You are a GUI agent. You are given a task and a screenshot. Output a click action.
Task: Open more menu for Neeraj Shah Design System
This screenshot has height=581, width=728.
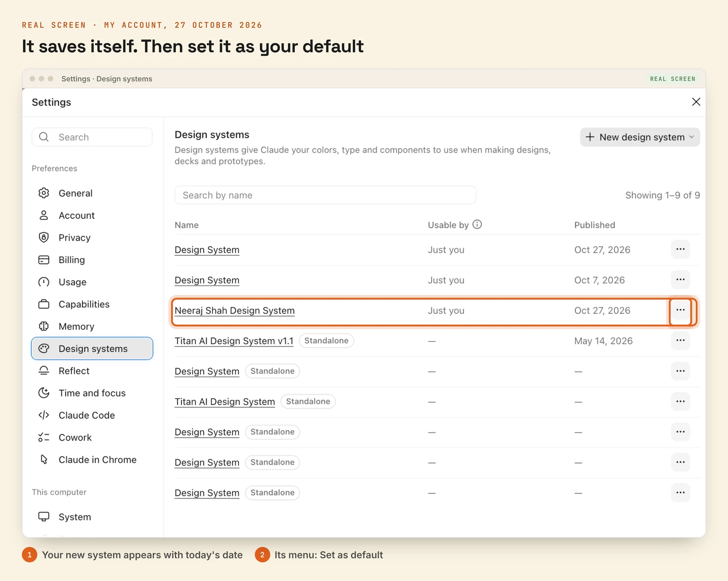pos(680,310)
